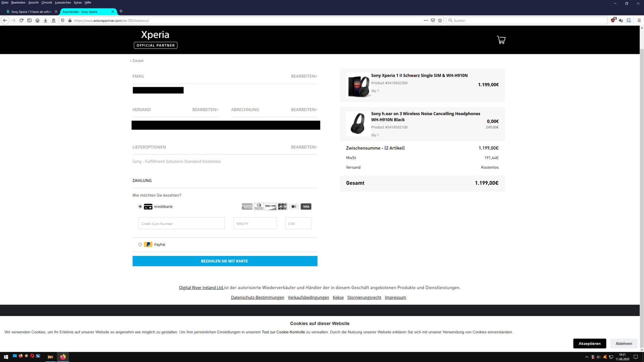The image size is (644, 362).
Task: Open the Chronik menu
Action: [47, 2]
